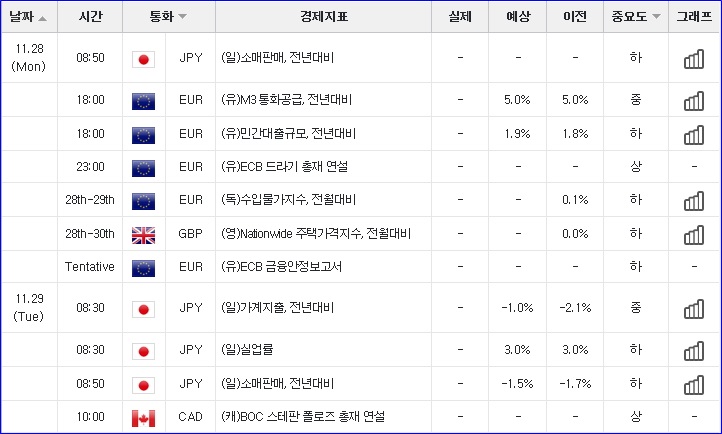Open graph icon for 민간대출규모 row
Viewport: 722px width, 434px height.
pyautogui.click(x=694, y=135)
